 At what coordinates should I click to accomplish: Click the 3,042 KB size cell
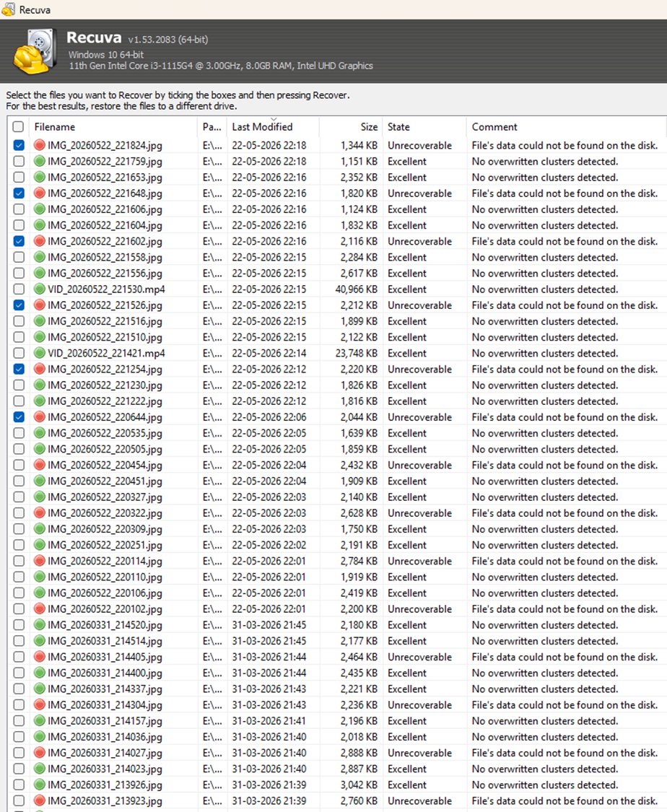359,785
